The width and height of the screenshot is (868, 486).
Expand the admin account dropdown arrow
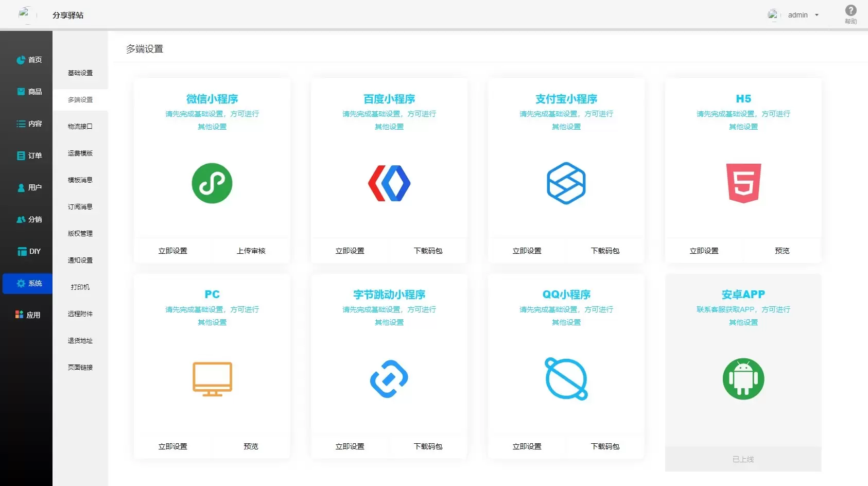[x=817, y=15]
